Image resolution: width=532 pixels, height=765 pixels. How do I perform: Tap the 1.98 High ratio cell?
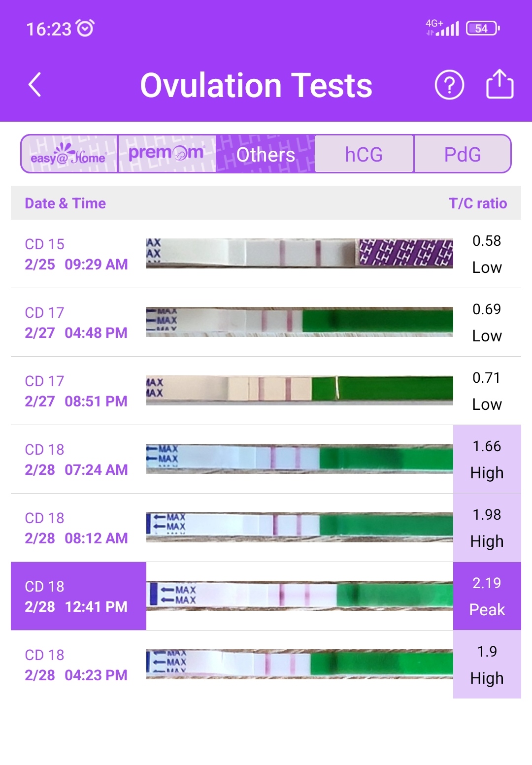[487, 528]
